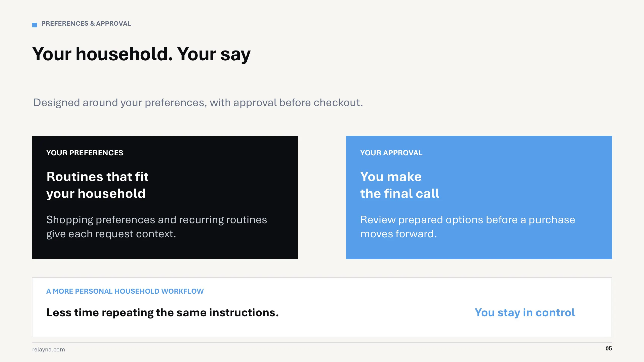
Task: Select the YOUR APPROVAL card label
Action: click(x=391, y=153)
